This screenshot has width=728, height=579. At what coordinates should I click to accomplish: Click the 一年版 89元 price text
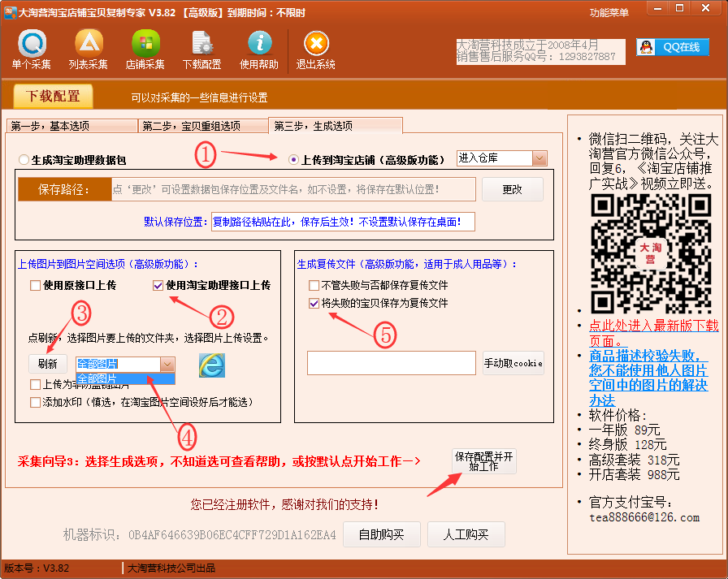coord(625,430)
